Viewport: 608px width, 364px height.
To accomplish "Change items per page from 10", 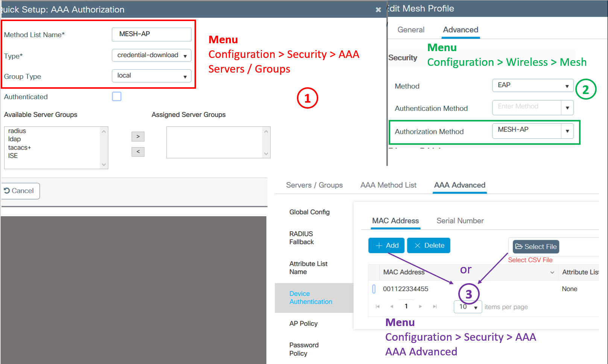I will (468, 307).
